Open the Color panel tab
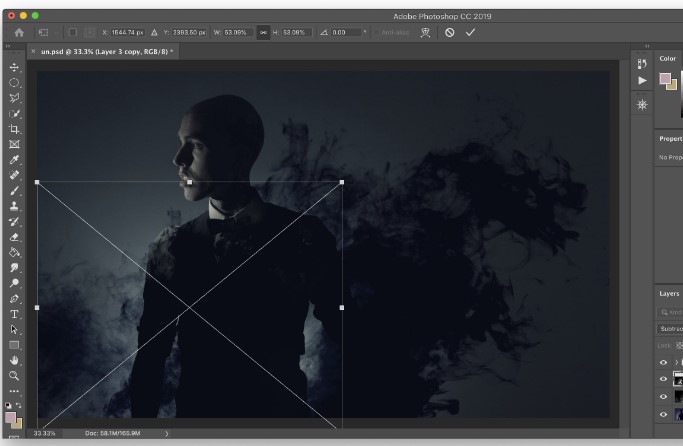Viewport: 683px width, 446px height. (667, 58)
